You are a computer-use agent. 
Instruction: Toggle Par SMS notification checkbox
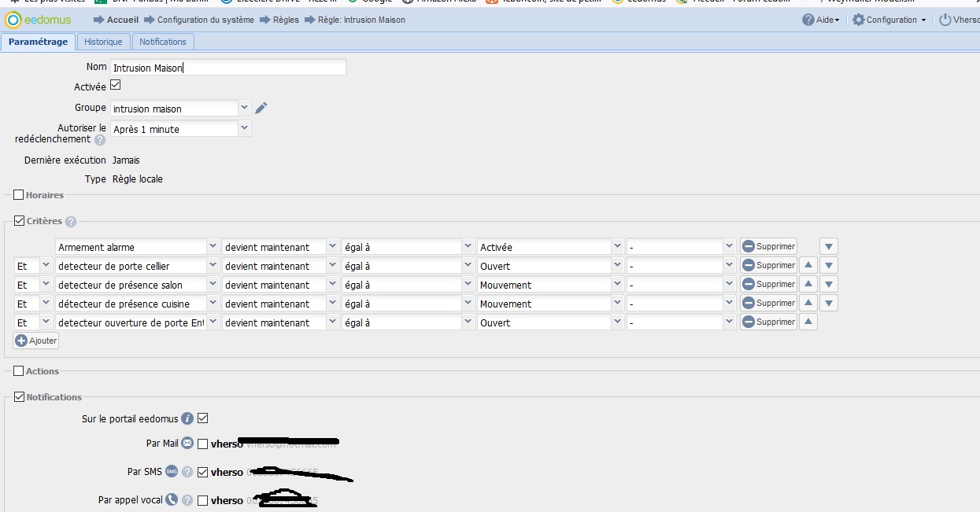click(203, 472)
